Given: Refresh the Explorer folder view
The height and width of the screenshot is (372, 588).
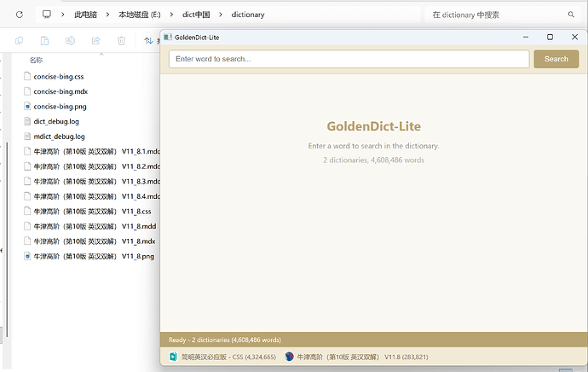Looking at the screenshot, I should click(x=20, y=15).
